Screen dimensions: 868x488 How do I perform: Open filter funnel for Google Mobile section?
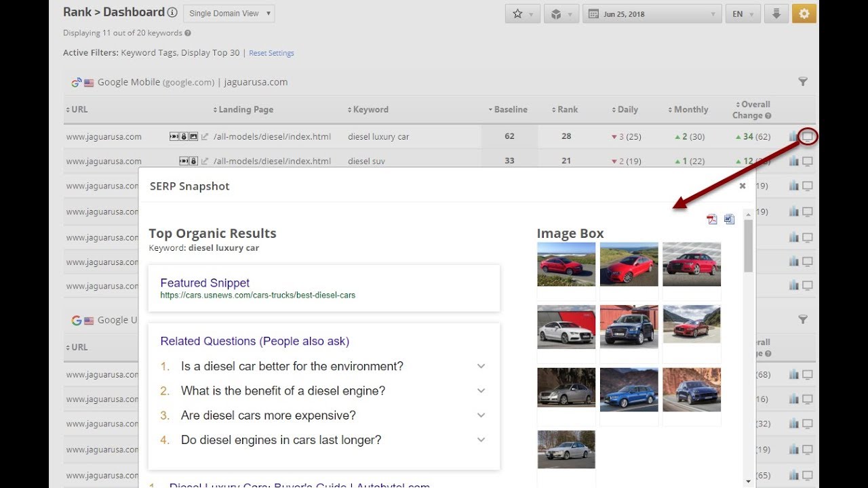point(803,82)
